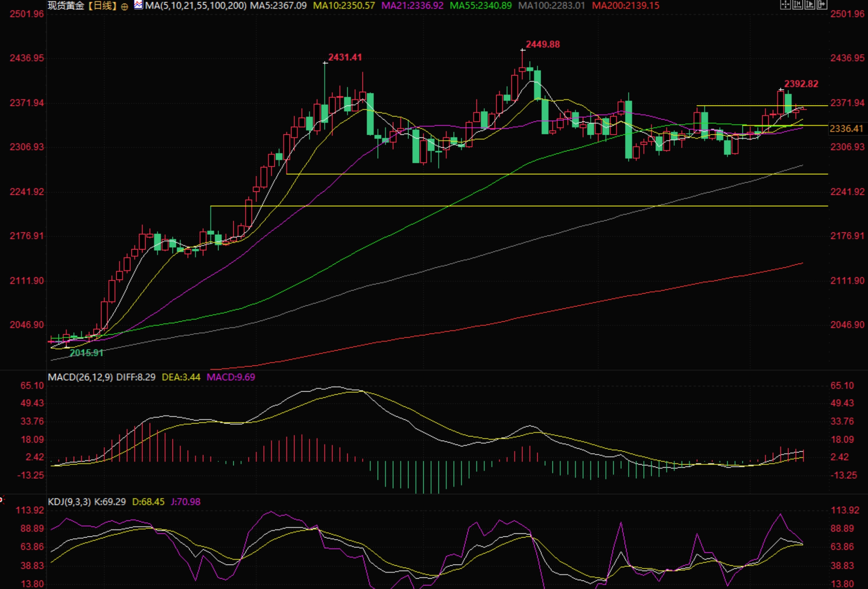This screenshot has width=868, height=589.
Task: Click the MA100:2283.01 value
Action: pos(552,6)
